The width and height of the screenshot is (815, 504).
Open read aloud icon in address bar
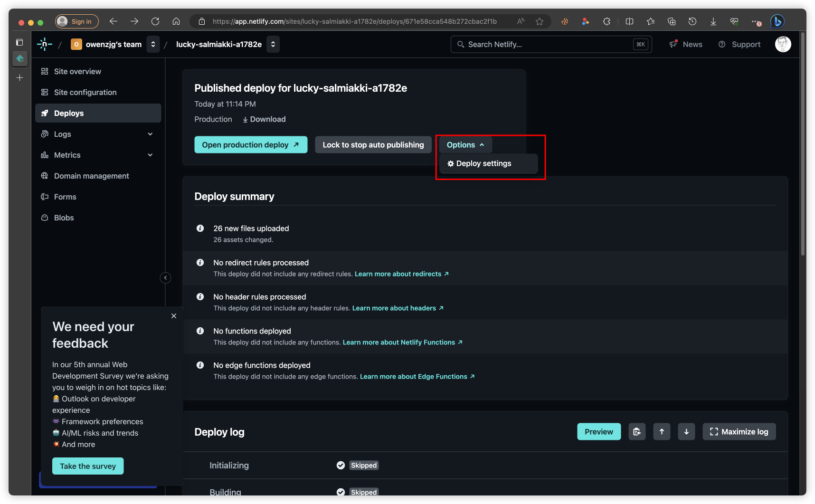(521, 21)
